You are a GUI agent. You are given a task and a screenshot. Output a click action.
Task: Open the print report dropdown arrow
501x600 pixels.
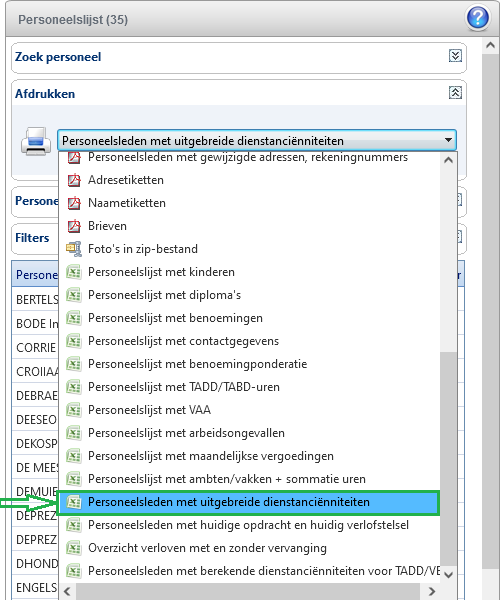[448, 140]
